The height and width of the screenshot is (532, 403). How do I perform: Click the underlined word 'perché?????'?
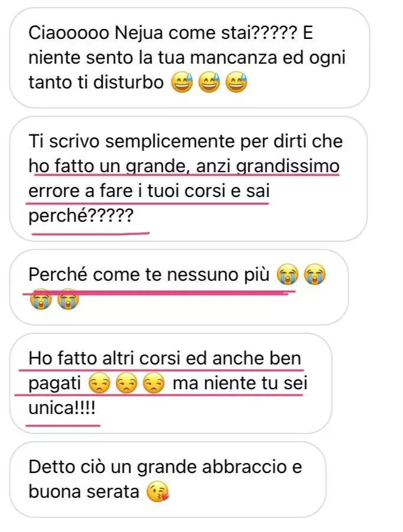tap(81, 216)
